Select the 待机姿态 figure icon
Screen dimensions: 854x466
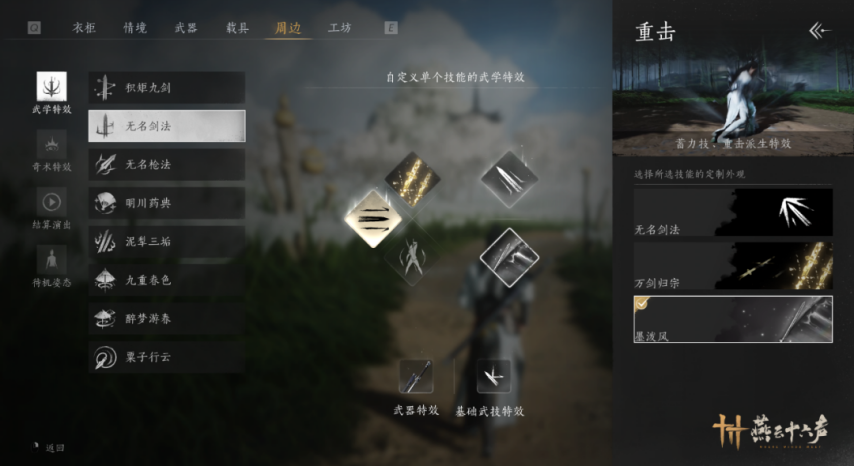52,260
